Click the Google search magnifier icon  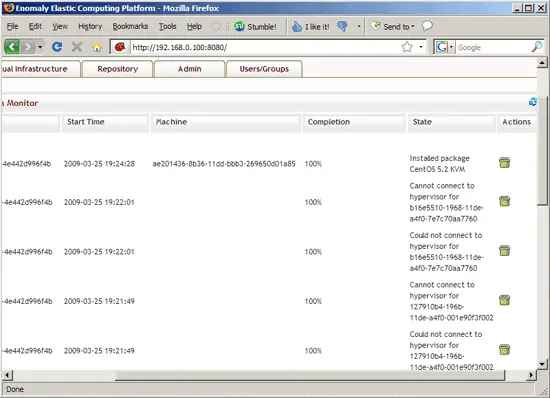click(x=537, y=47)
